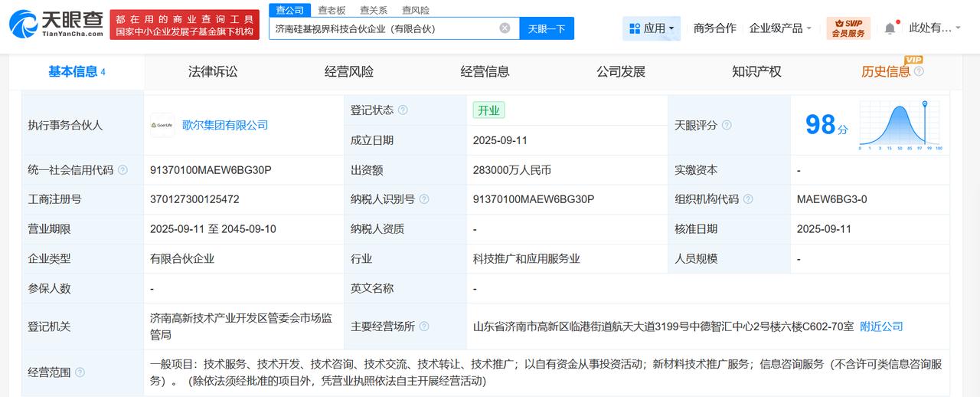Open 歌尔集团有限公司 partner link

(x=225, y=125)
